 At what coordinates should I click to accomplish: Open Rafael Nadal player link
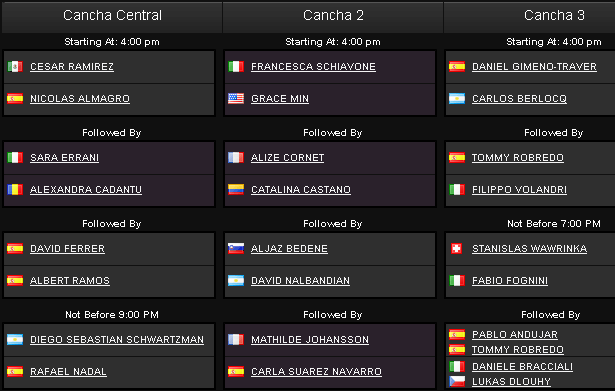click(x=68, y=371)
